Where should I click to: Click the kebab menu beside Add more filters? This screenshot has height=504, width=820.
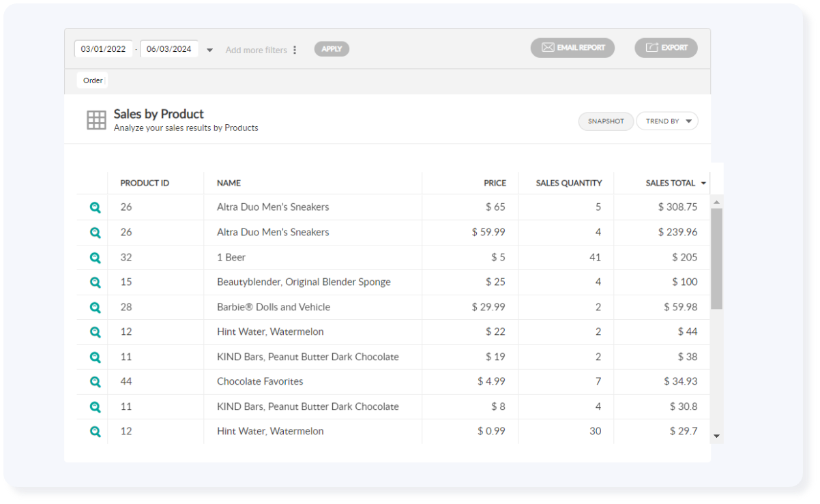click(x=294, y=49)
